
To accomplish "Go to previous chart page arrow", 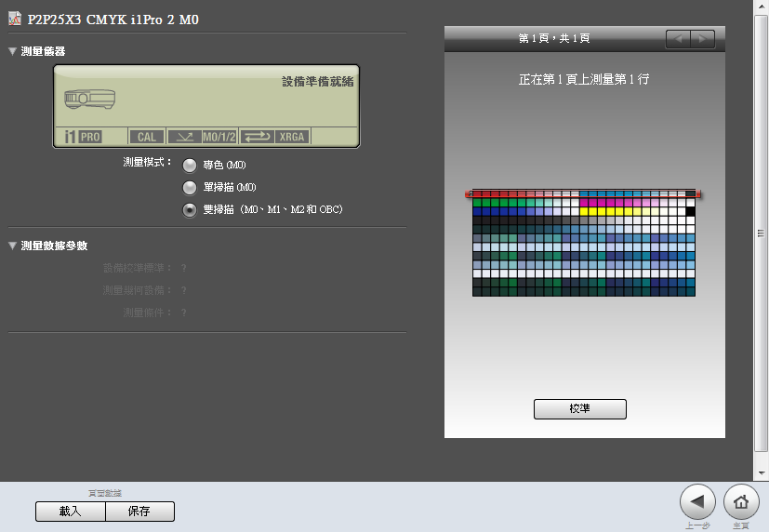I will 678,39.
